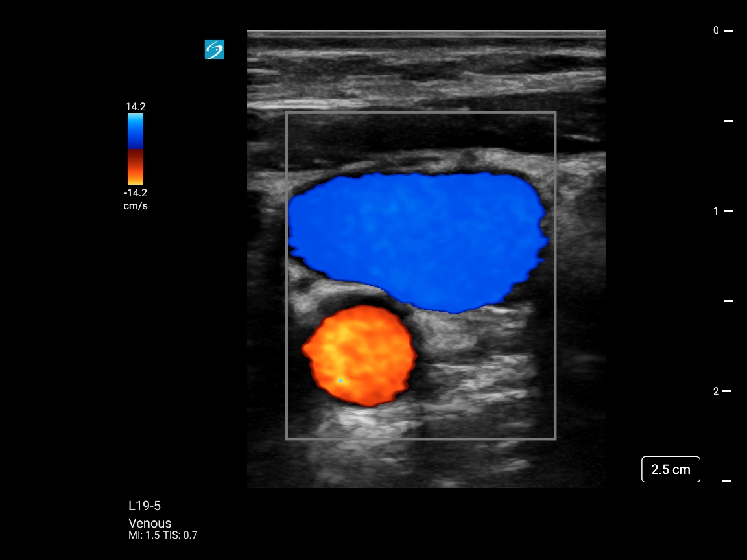Viewport: 747px width, 560px height.
Task: Select the Venous preset label
Action: (x=150, y=523)
